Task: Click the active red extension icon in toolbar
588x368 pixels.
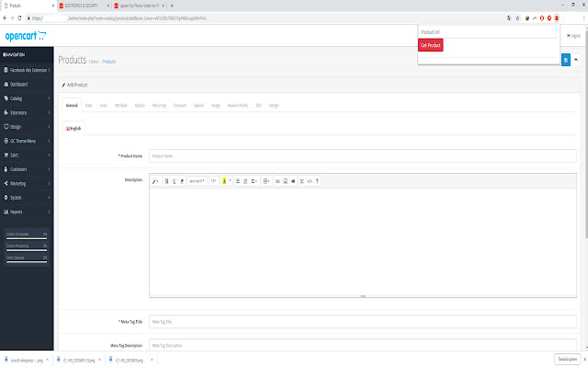Action: [x=557, y=18]
